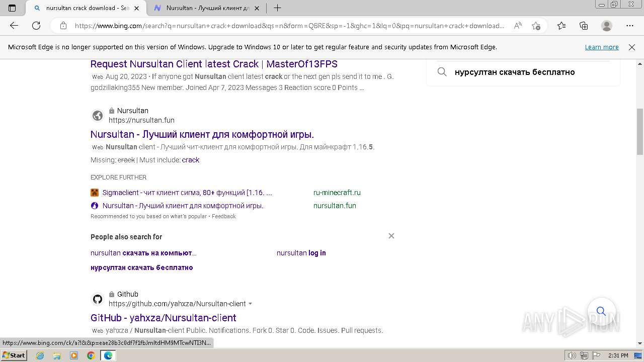Screen dimensions: 644x362
Task: Open the Windows Start button
Action: (14, 355)
